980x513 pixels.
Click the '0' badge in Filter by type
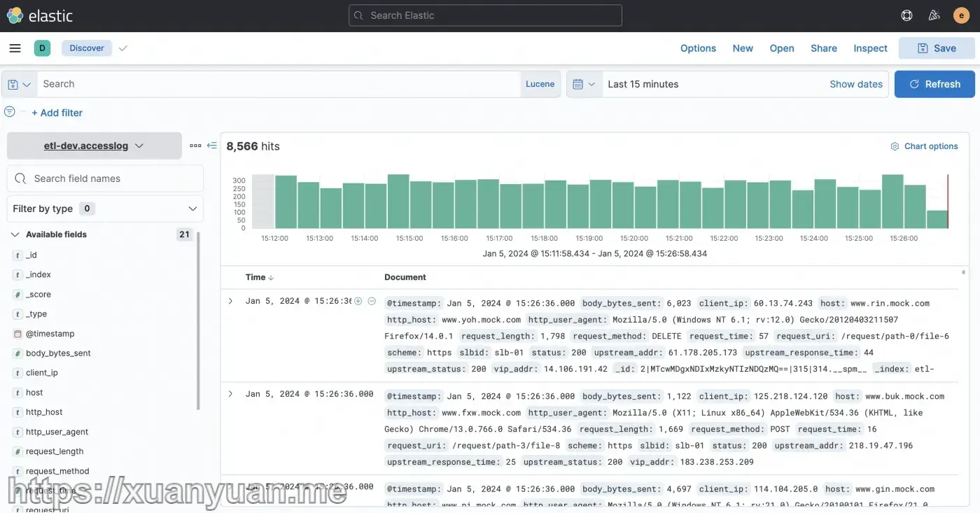click(86, 209)
